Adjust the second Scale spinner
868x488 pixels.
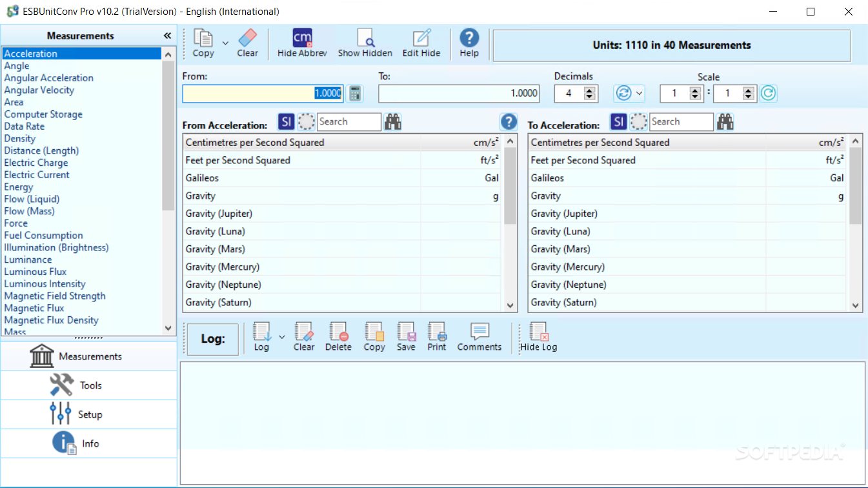point(749,94)
